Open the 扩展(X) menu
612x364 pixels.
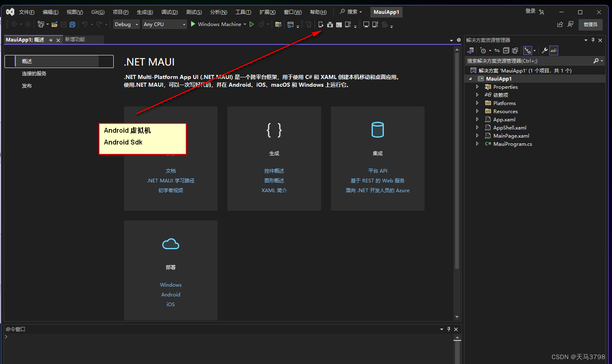(267, 12)
